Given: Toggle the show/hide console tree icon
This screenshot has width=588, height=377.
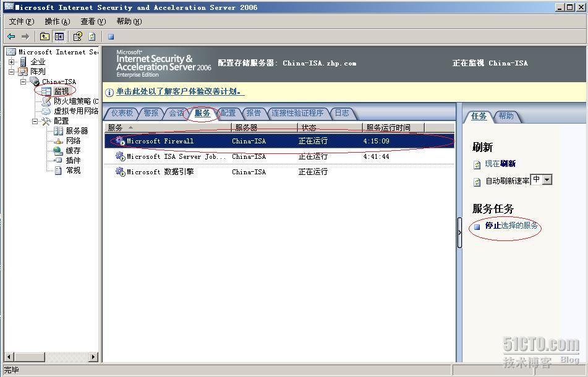Looking at the screenshot, I should (x=59, y=36).
